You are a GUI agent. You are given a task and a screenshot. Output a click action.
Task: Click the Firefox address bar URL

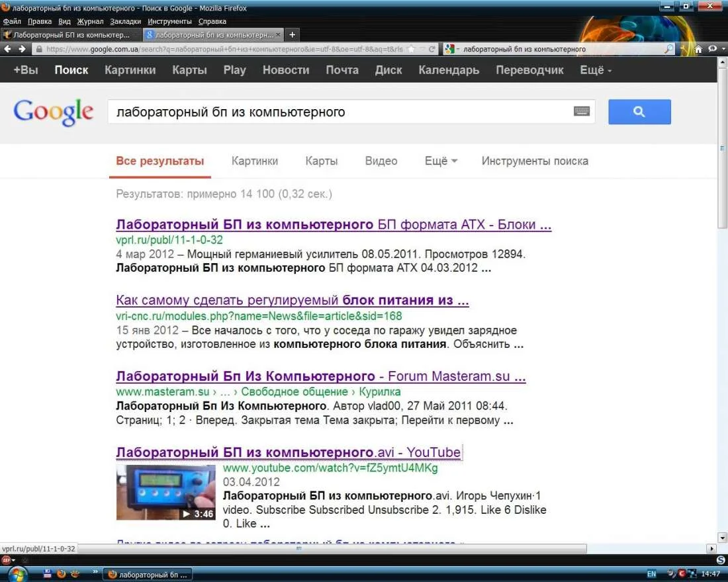[x=224, y=49]
